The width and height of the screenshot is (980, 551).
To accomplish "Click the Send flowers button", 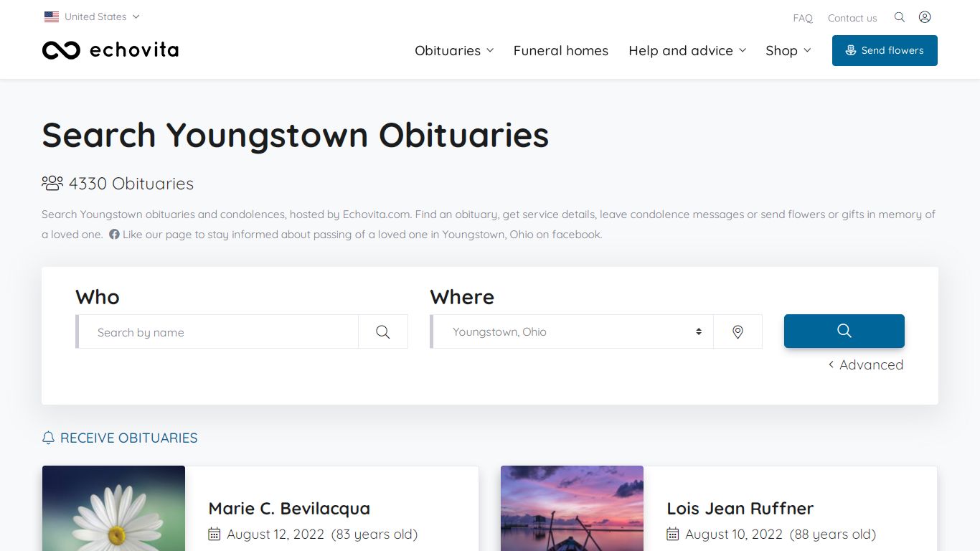I will [885, 50].
